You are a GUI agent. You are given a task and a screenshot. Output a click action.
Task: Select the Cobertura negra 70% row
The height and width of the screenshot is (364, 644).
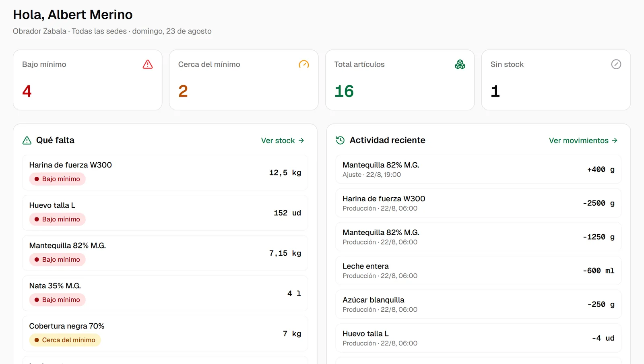pyautogui.click(x=165, y=334)
